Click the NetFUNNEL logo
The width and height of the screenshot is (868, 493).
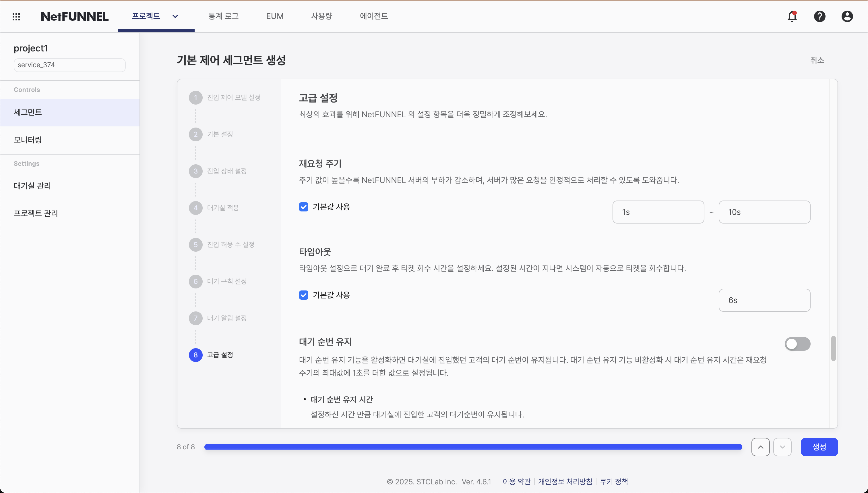pyautogui.click(x=74, y=16)
